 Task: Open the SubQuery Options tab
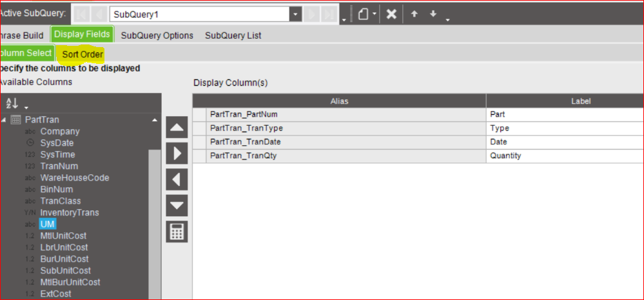(x=157, y=35)
